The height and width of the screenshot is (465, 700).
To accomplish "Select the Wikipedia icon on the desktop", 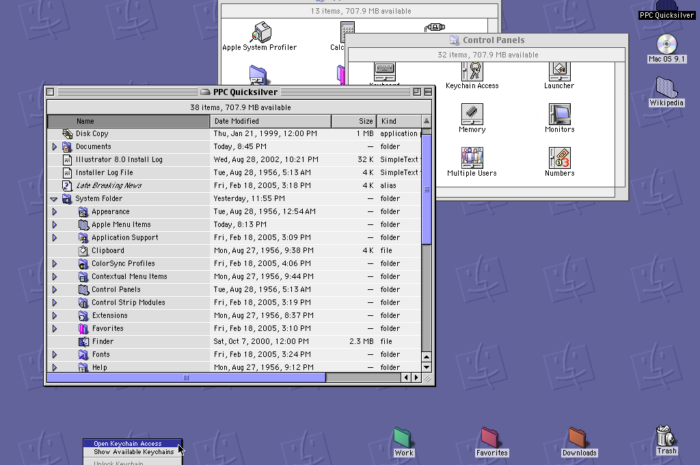I will (667, 87).
